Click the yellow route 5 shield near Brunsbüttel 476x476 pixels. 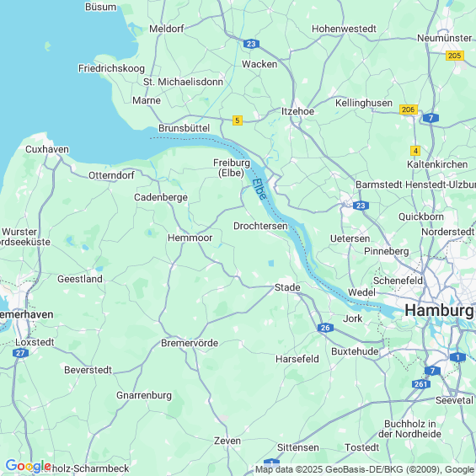(x=238, y=120)
